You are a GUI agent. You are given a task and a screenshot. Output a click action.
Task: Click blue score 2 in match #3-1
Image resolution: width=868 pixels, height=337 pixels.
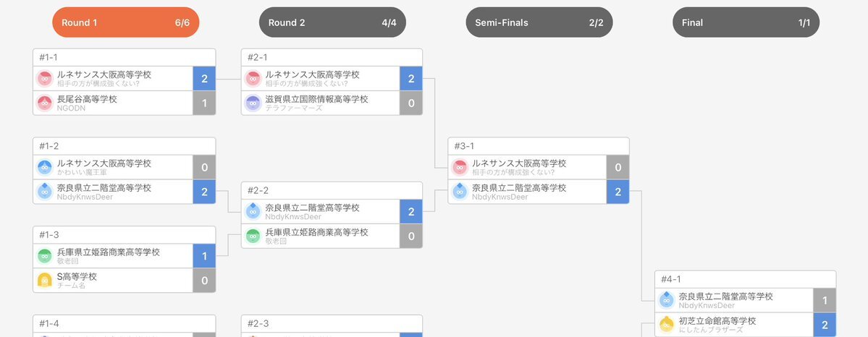tap(618, 192)
